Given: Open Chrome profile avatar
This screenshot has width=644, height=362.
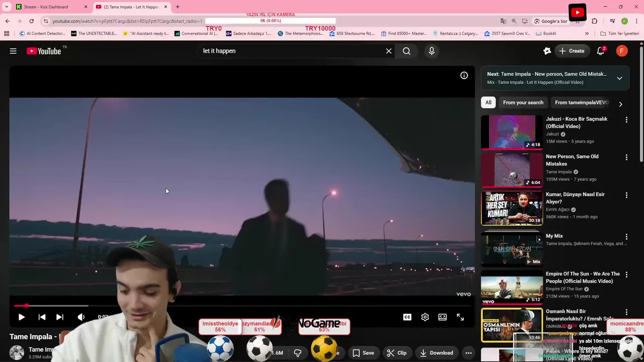Looking at the screenshot, I should (624, 21).
